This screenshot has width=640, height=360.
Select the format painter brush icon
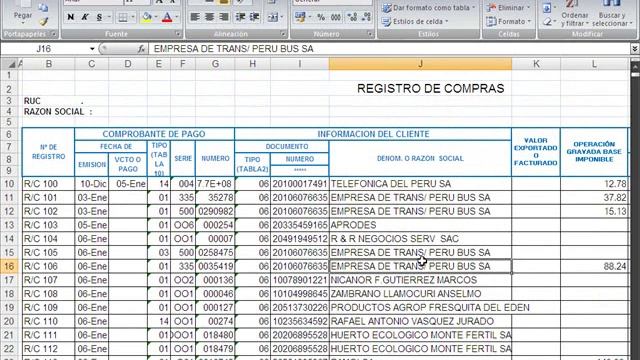[x=44, y=21]
